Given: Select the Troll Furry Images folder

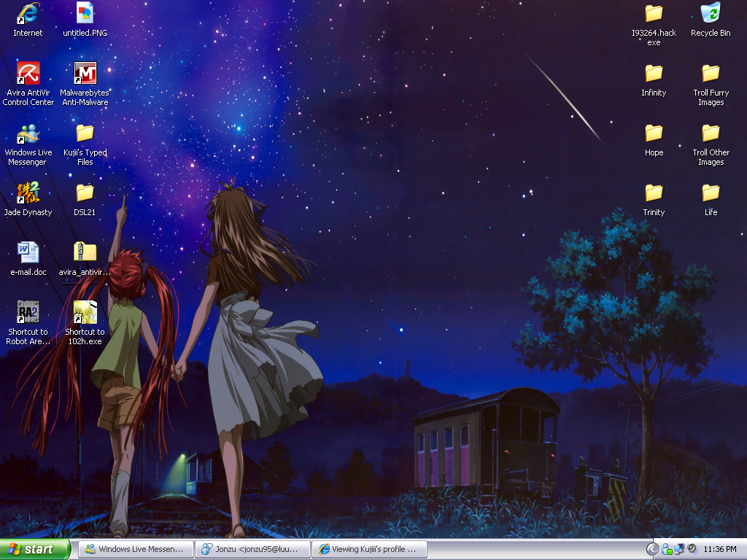Looking at the screenshot, I should (711, 74).
